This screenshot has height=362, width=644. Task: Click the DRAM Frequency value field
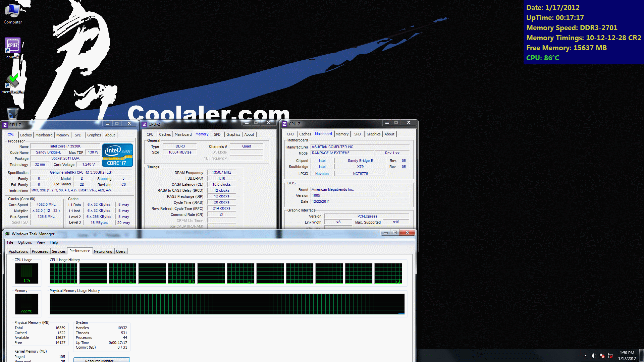[221, 172]
